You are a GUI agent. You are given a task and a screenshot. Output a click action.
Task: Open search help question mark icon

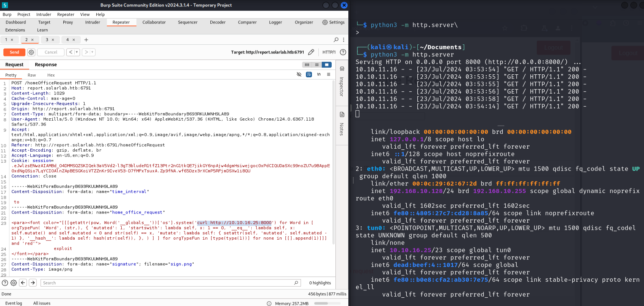[5, 283]
